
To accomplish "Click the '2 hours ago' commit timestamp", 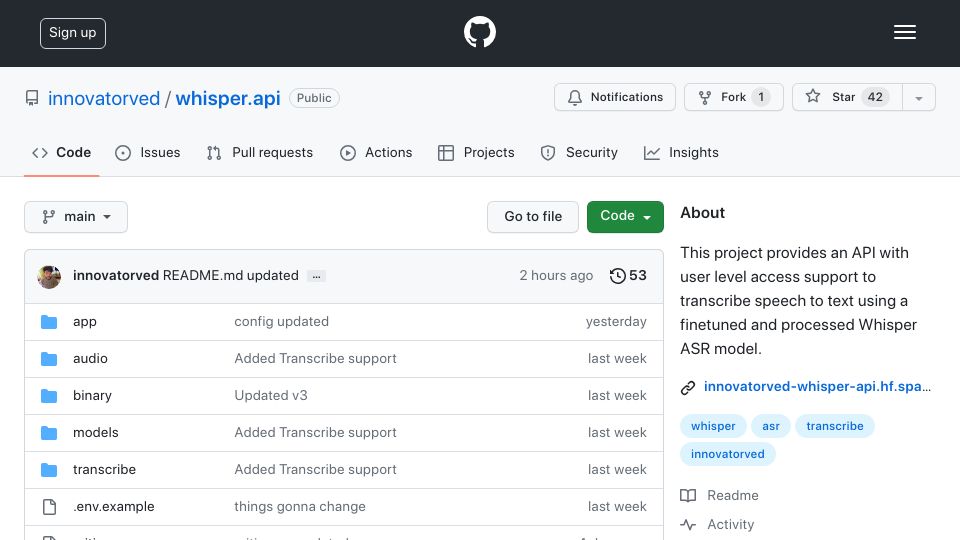I will (556, 276).
